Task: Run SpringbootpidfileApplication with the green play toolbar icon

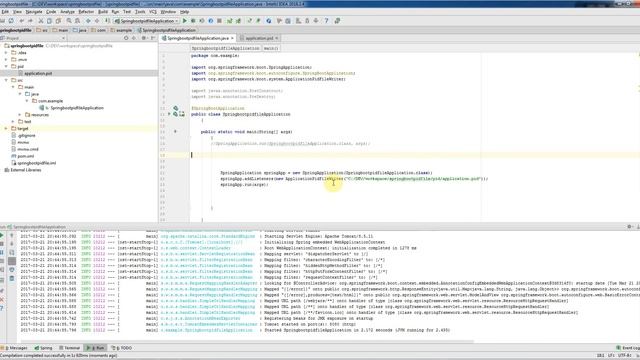Action: 184,20
